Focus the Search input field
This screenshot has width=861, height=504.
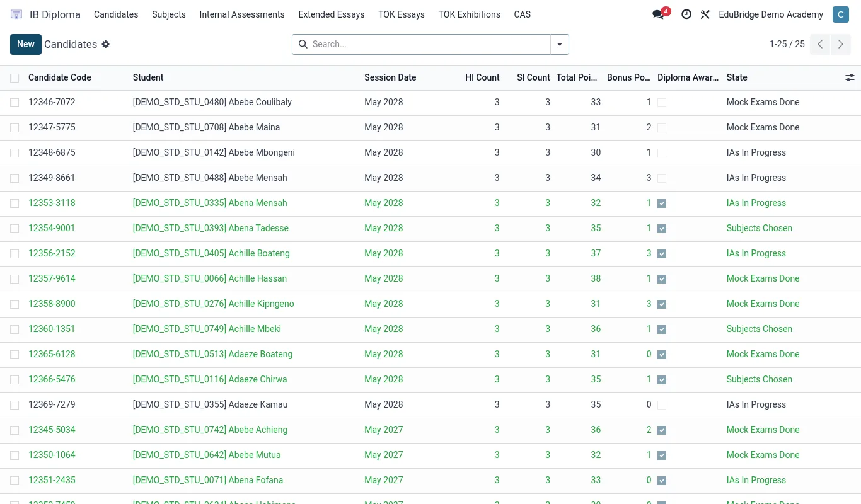(430, 44)
